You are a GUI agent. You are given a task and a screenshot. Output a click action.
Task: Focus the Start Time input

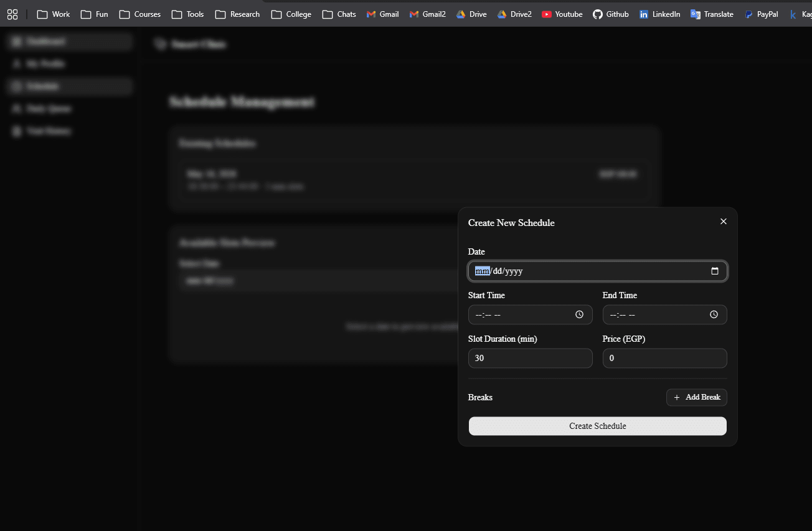(x=531, y=315)
